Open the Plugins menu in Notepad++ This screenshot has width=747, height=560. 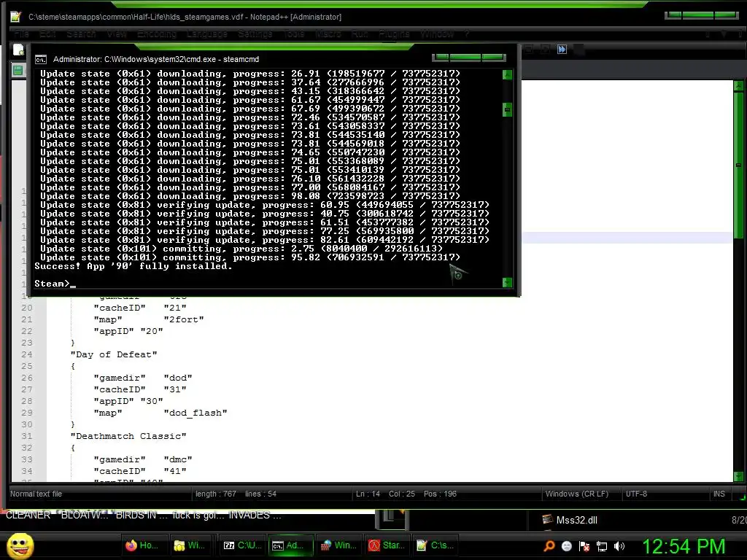coord(394,34)
